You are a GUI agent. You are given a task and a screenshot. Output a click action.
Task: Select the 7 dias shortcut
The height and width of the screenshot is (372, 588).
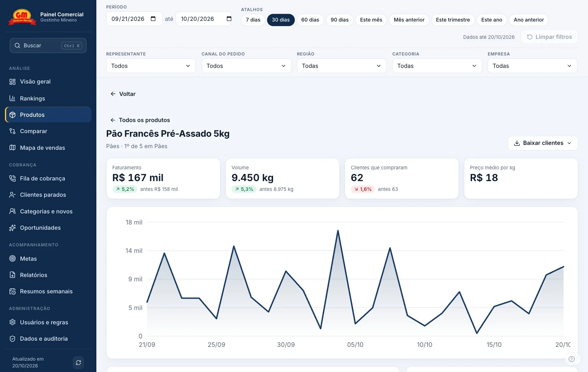(253, 20)
